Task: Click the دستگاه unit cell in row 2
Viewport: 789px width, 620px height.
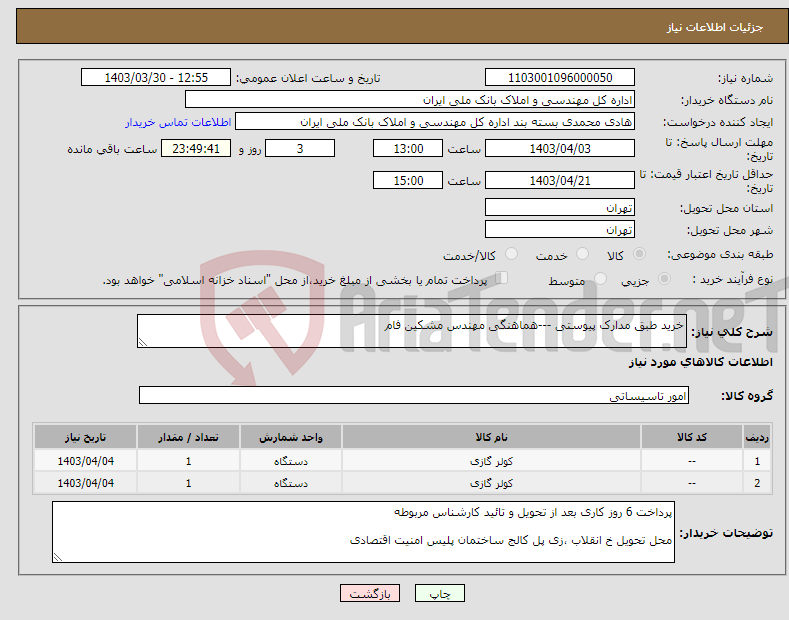Action: coord(291,483)
